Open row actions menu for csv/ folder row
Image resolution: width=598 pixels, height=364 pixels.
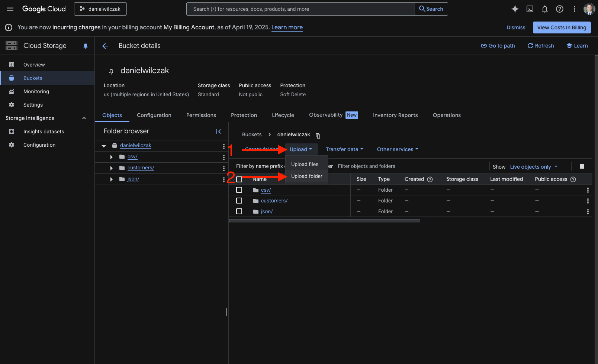588,190
